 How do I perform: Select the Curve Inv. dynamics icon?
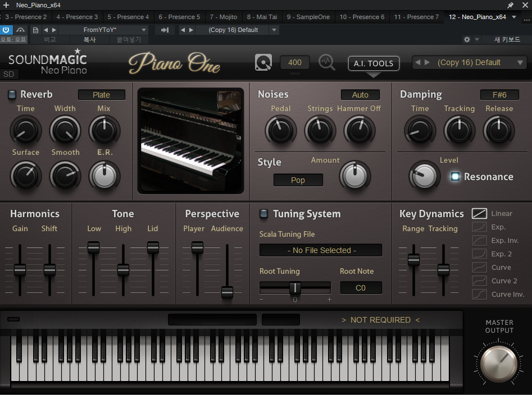[x=479, y=294]
